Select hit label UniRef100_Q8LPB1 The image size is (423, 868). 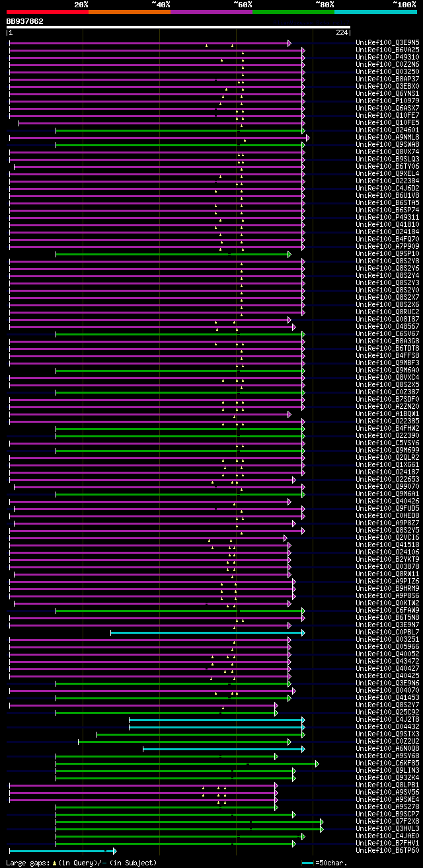pos(387,785)
